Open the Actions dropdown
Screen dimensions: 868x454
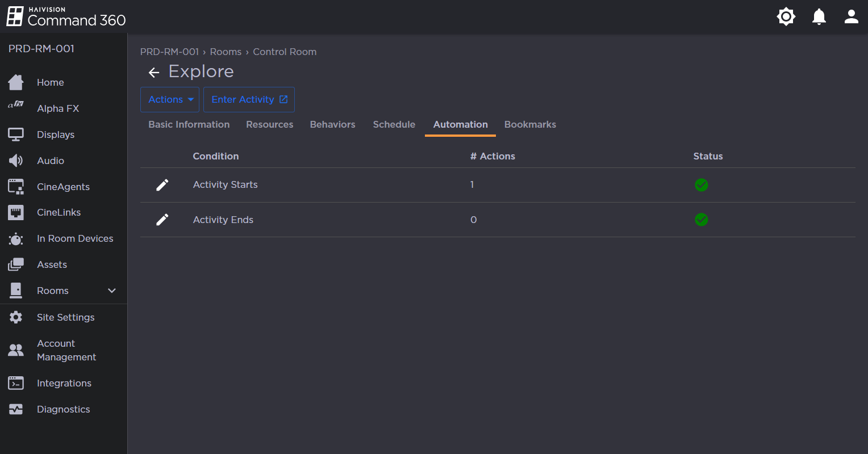tap(169, 99)
